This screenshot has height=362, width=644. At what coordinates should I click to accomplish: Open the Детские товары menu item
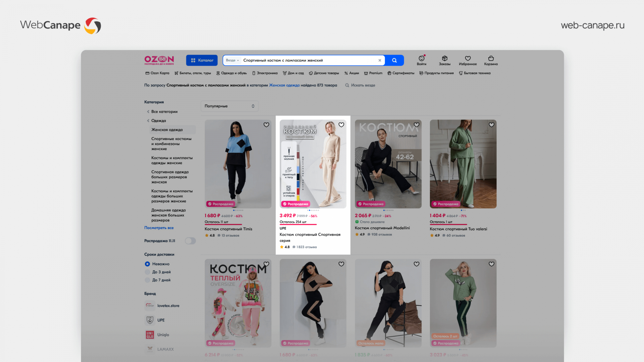pyautogui.click(x=324, y=73)
